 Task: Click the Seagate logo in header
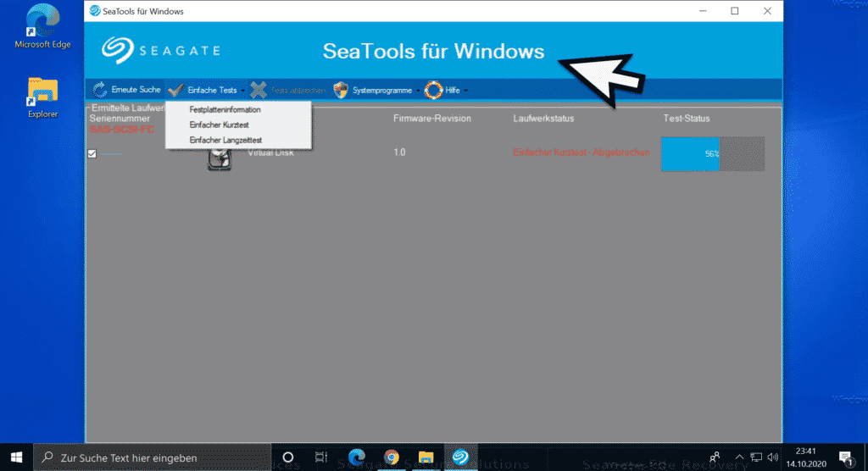(x=160, y=50)
